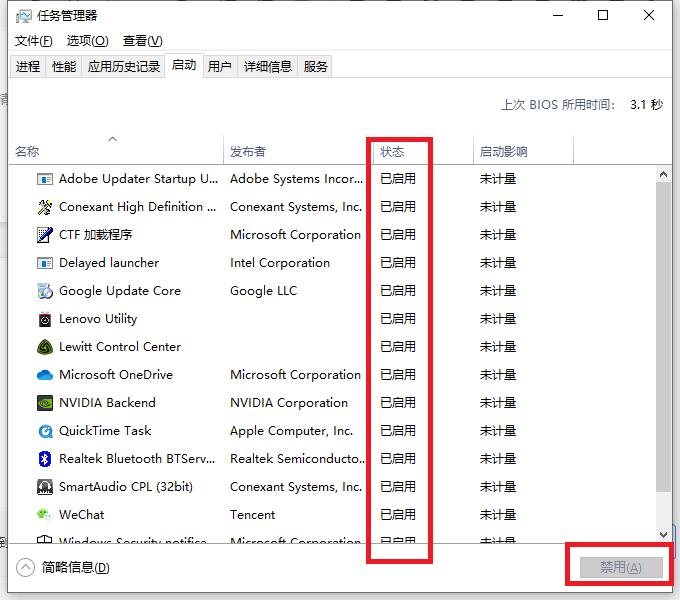Click the Google Update Core icon
This screenshot has width=680, height=600.
pyautogui.click(x=45, y=291)
